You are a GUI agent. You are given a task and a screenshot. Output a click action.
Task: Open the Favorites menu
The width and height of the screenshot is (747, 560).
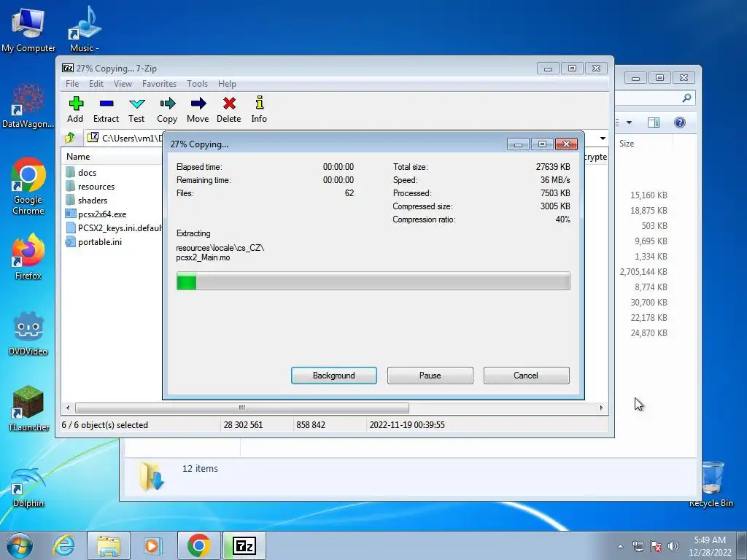159,84
